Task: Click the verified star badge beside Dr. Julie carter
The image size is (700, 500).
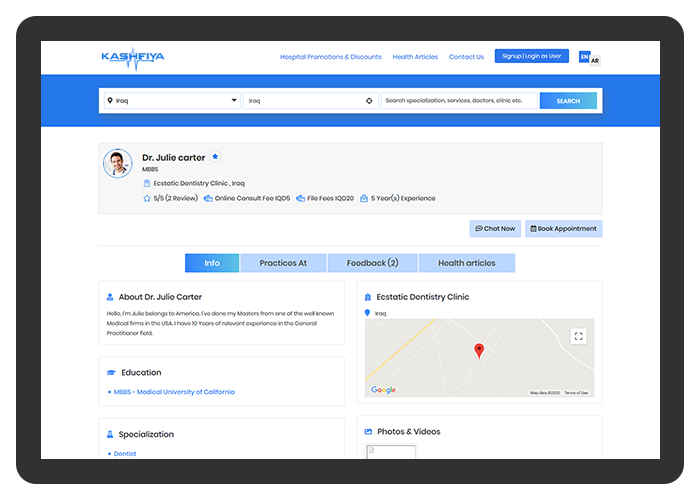Action: 215,157
